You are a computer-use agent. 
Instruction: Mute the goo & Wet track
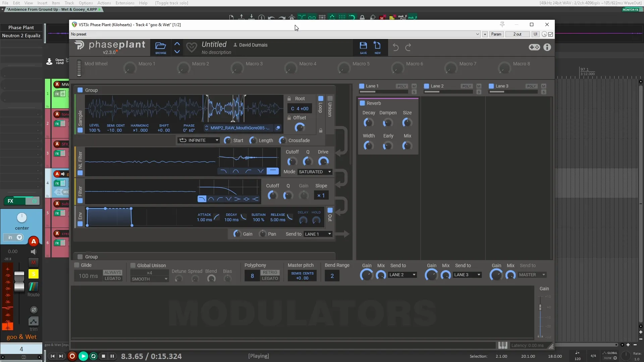(x=33, y=262)
